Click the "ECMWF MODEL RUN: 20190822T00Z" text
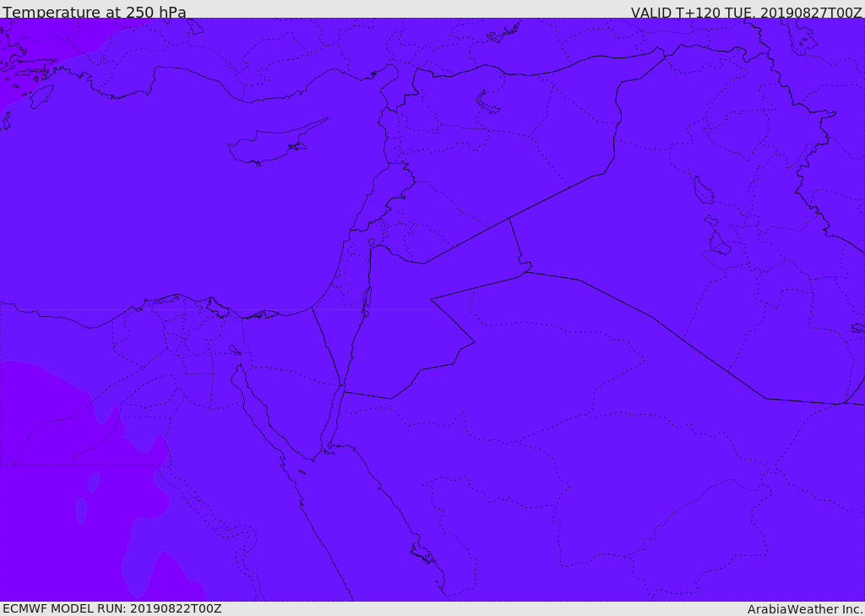Screen dimensions: 865x616 112,608
